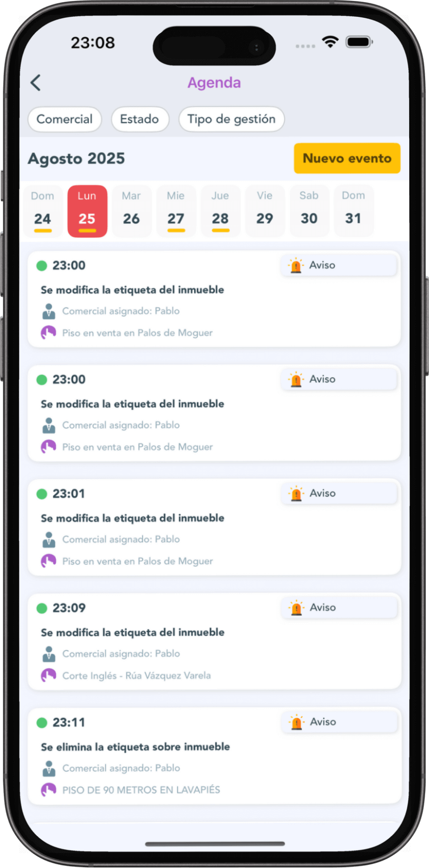
Task: Click the purple icon next to Corte Inglés
Action: pyautogui.click(x=48, y=676)
